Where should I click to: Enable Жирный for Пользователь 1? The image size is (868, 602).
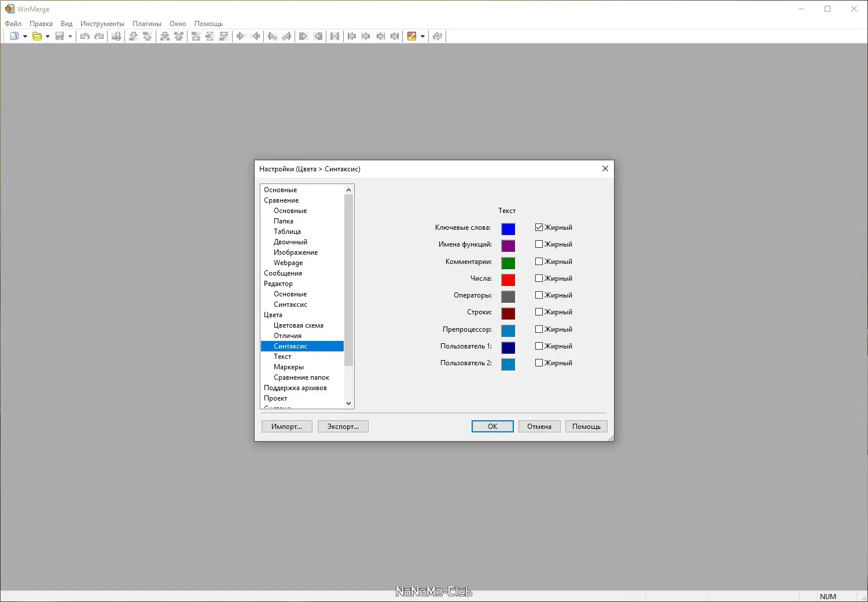coord(539,346)
